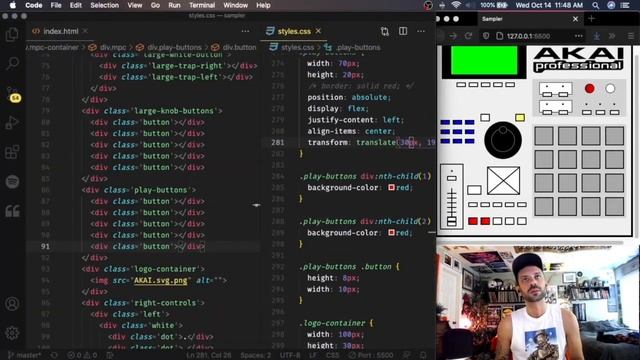Click the browser forward arrow
The image size is (640, 360).
[453, 36]
